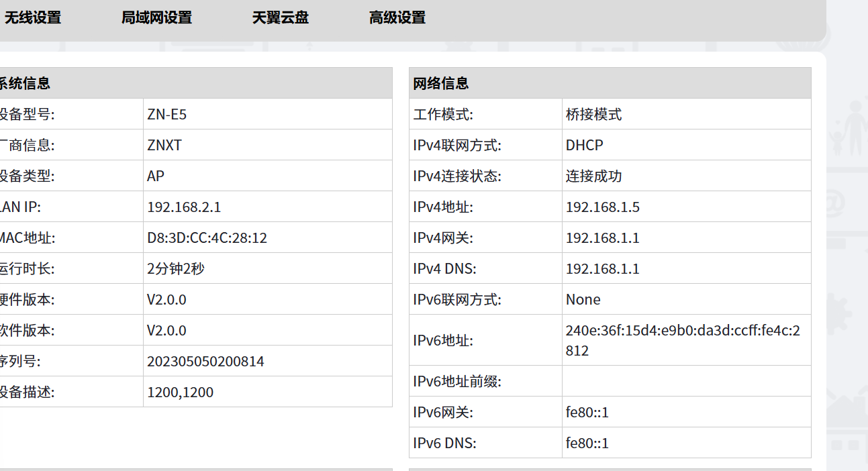Click the 网络信息 panel header
Viewport: 868px width, 471px height.
tap(441, 84)
